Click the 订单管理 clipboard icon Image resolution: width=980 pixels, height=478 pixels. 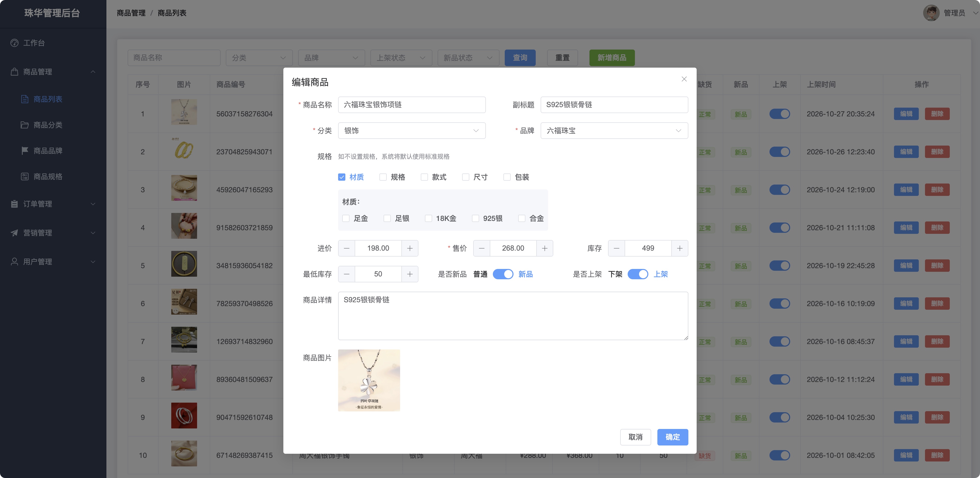tap(14, 204)
